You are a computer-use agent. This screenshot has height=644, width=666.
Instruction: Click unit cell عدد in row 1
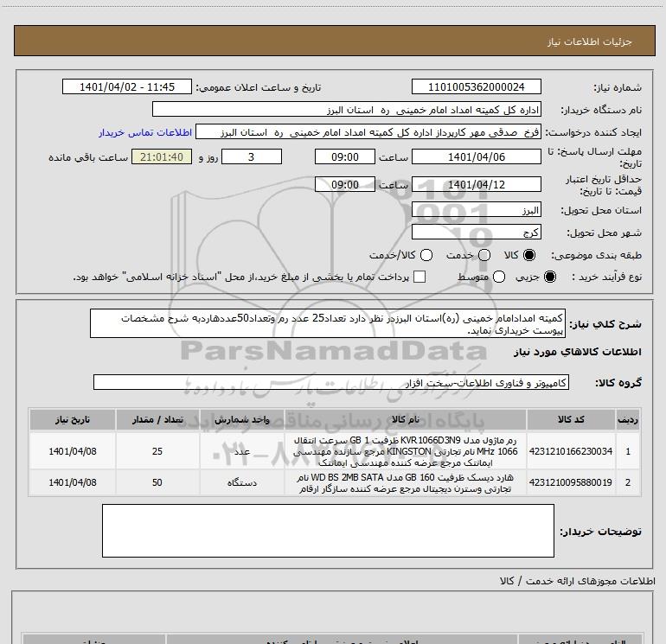[x=241, y=451]
